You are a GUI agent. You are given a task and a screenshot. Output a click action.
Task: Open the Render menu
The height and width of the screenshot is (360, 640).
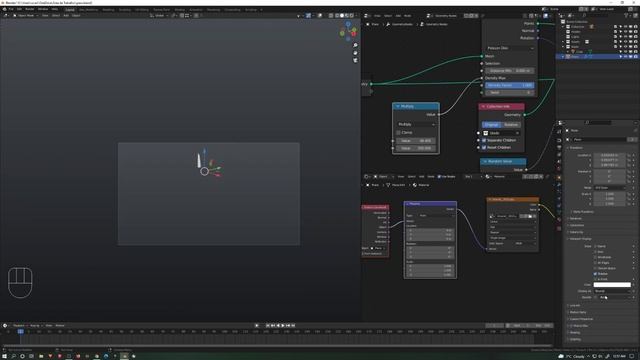tap(30, 9)
